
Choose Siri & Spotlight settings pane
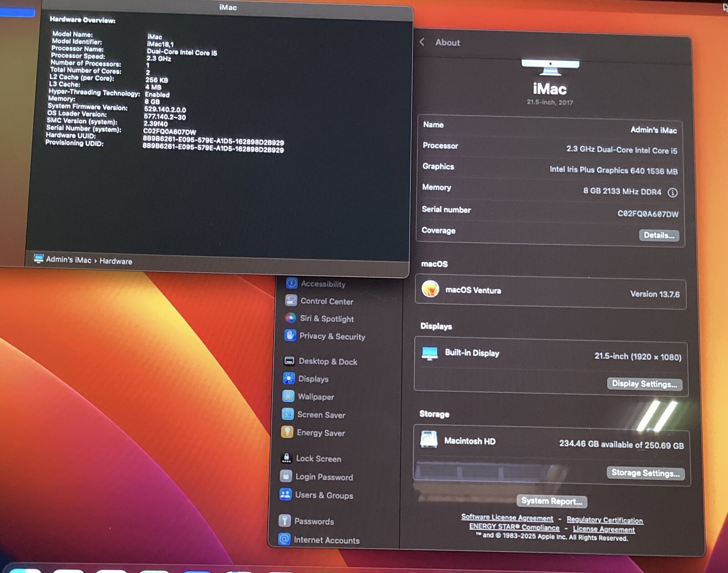coord(327,319)
